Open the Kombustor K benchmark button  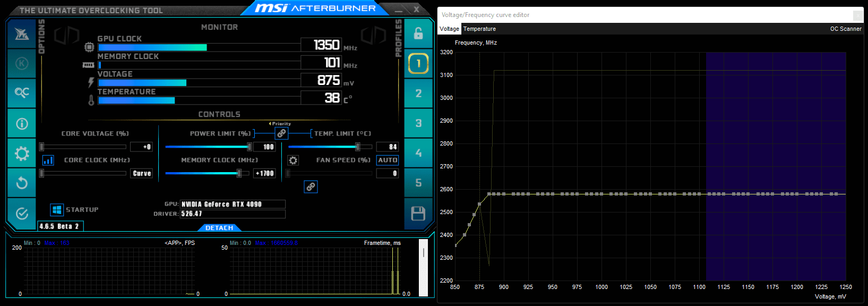[x=22, y=63]
